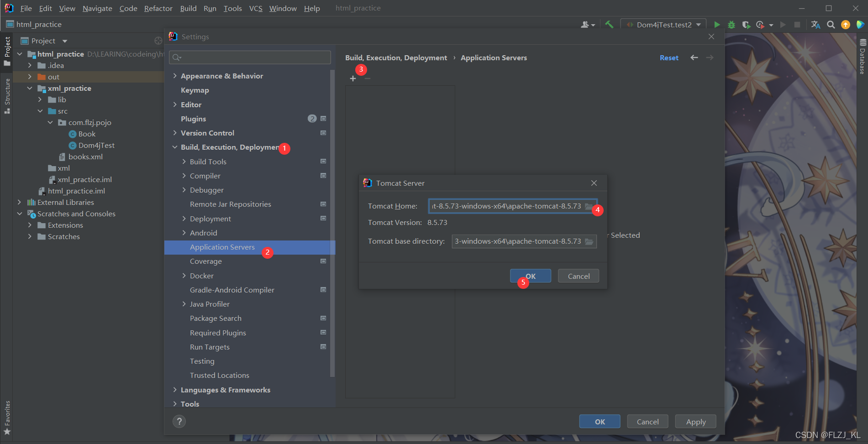Click the Profiler run icon

tap(760, 25)
